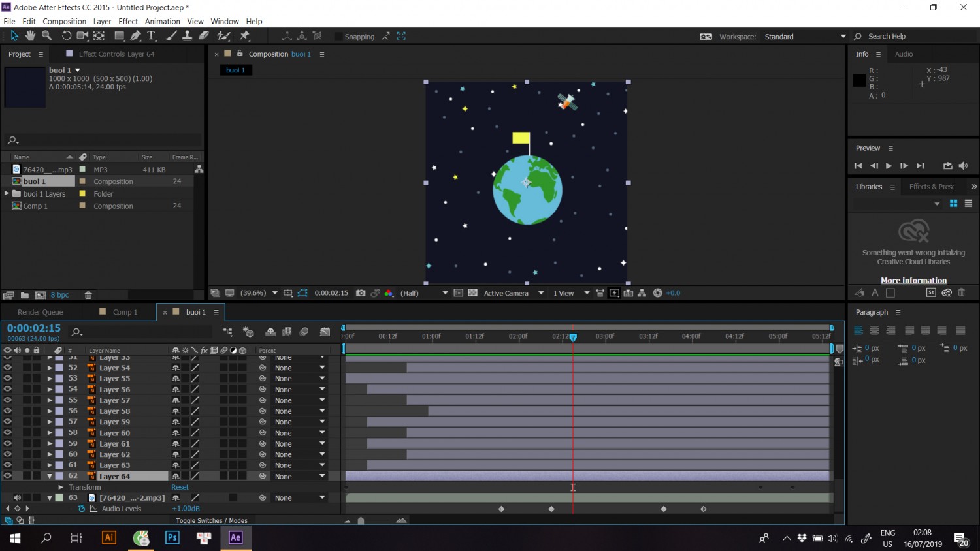This screenshot has width=980, height=551.
Task: Open the Active Camera dropdown
Action: tap(514, 293)
